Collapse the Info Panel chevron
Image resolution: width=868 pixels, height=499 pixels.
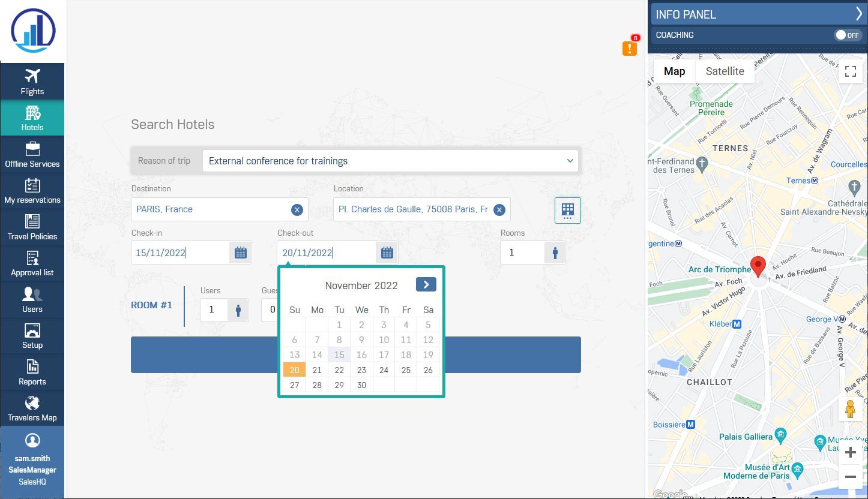click(858, 14)
